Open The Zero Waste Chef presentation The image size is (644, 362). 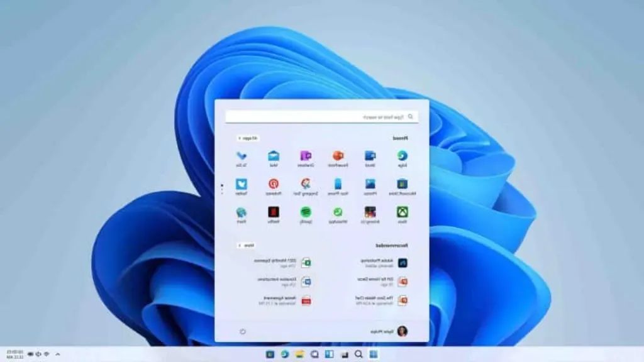(x=382, y=300)
